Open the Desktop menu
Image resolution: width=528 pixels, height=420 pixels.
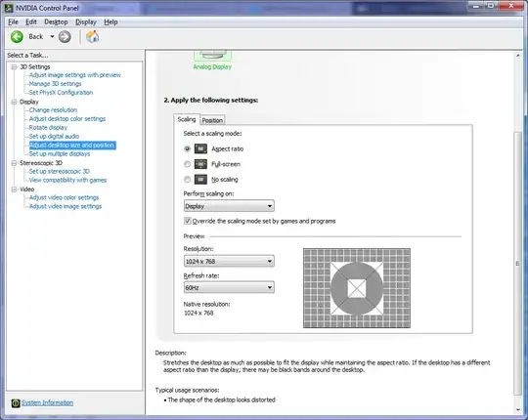tap(56, 22)
